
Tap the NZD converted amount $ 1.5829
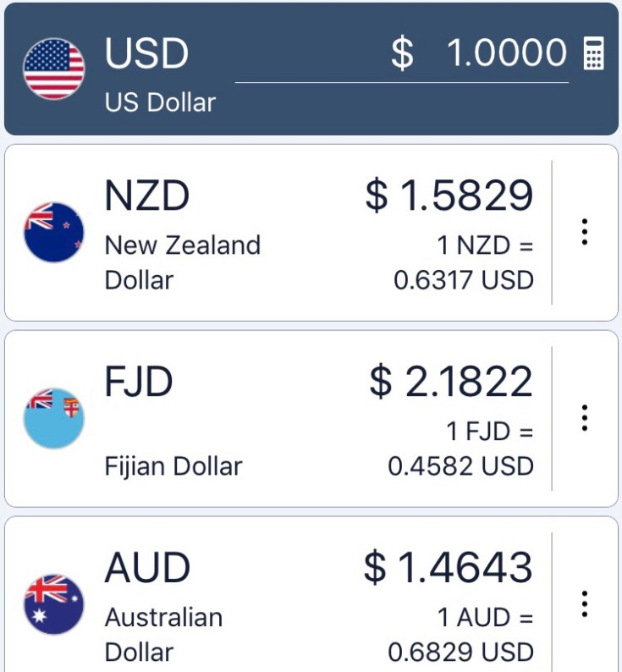449,196
